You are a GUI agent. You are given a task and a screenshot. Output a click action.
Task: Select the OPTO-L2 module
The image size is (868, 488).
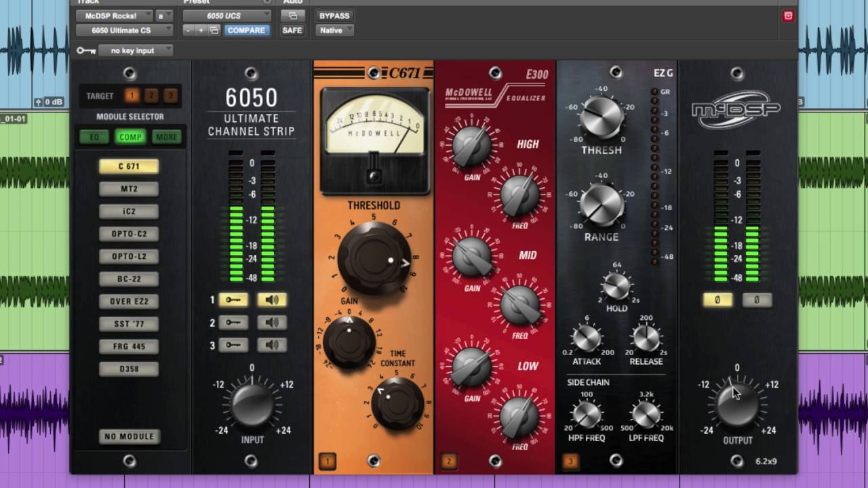point(129,256)
